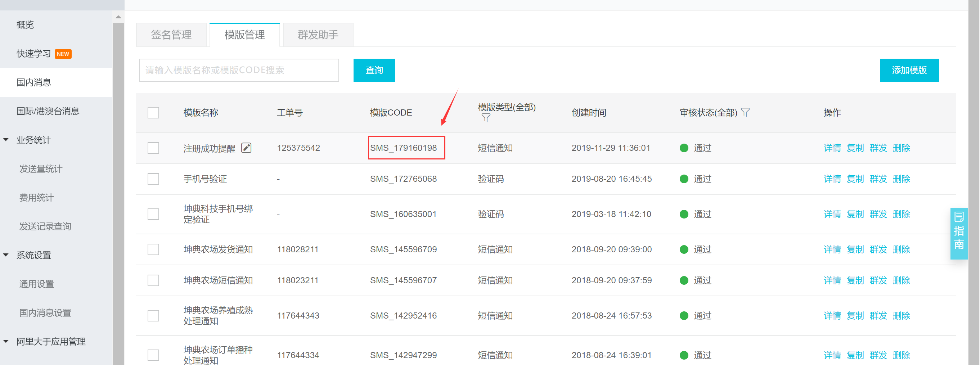The height and width of the screenshot is (365, 980).
Task: Click the NEW badge beside 快速学习
Action: click(x=63, y=54)
